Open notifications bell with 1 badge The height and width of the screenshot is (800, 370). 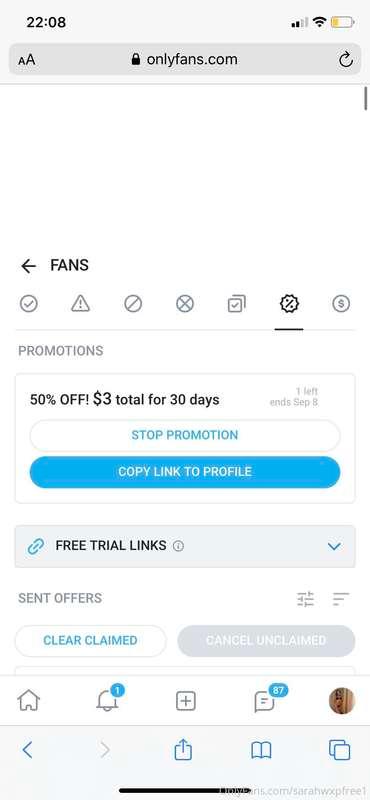(x=109, y=699)
